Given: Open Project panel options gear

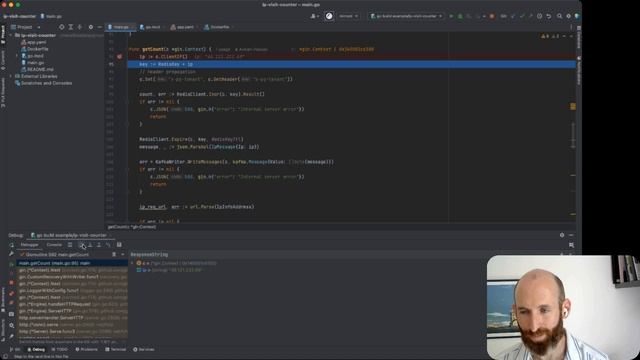Looking at the screenshot, I should [91, 27].
